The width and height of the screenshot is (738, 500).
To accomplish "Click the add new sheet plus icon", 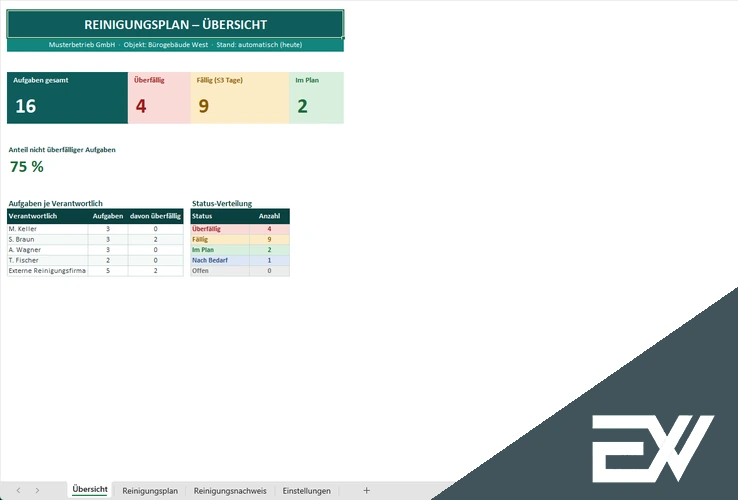I will 366,490.
